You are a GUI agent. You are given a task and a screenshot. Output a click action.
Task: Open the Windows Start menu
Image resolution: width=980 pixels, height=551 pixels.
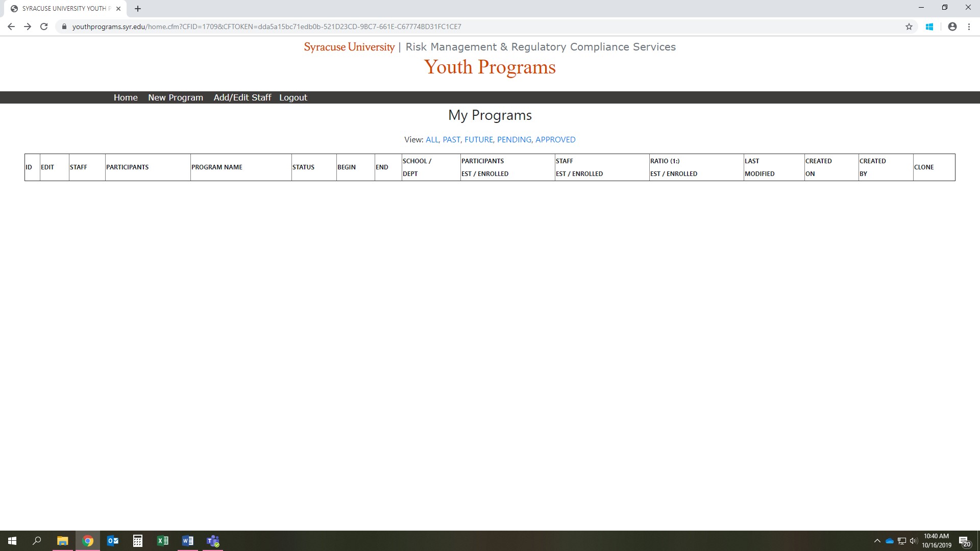click(12, 541)
